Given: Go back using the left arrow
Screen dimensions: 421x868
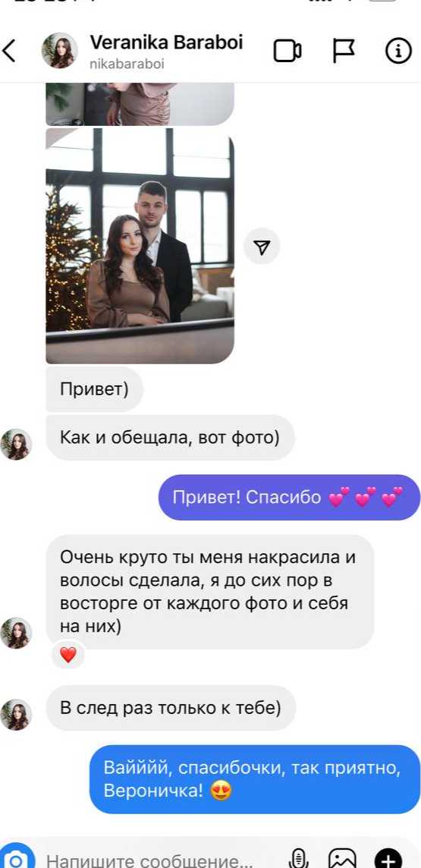Looking at the screenshot, I should (9, 51).
